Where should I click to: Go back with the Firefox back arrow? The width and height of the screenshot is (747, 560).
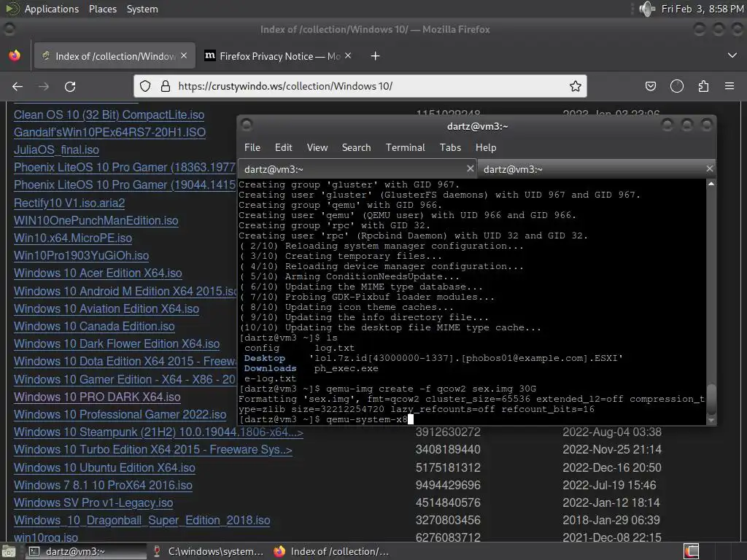pyautogui.click(x=18, y=86)
